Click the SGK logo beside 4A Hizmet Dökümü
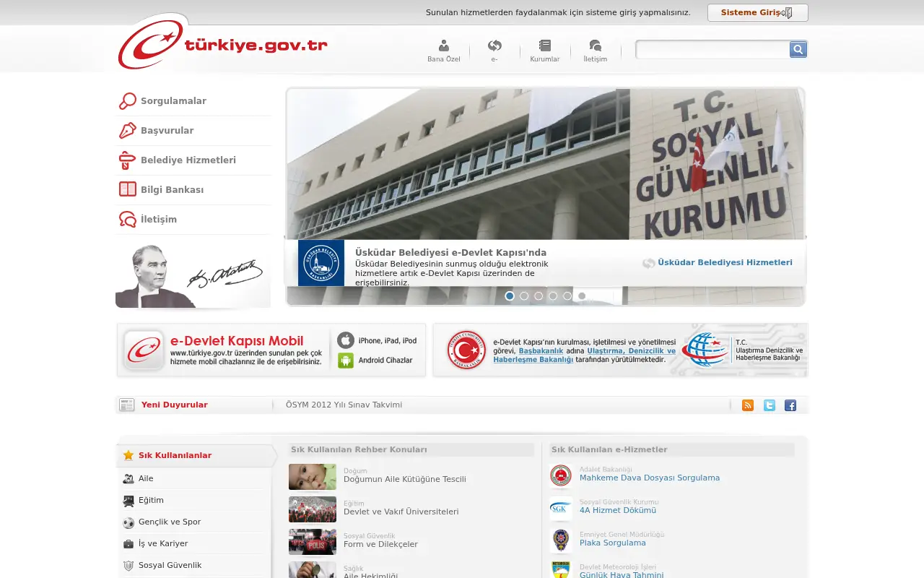The image size is (924, 578). tap(561, 508)
